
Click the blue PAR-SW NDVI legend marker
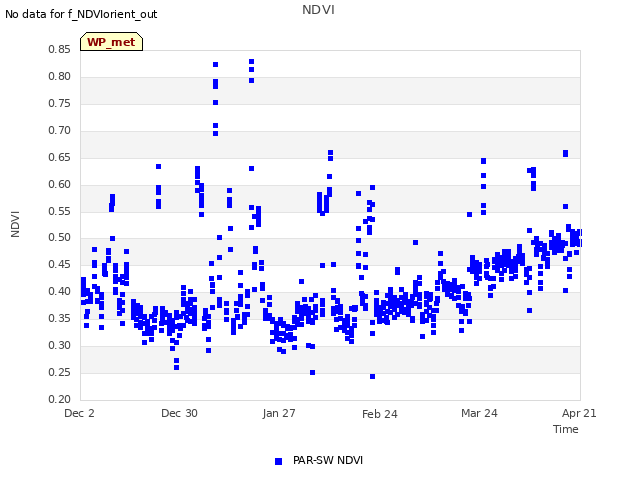click(x=278, y=461)
